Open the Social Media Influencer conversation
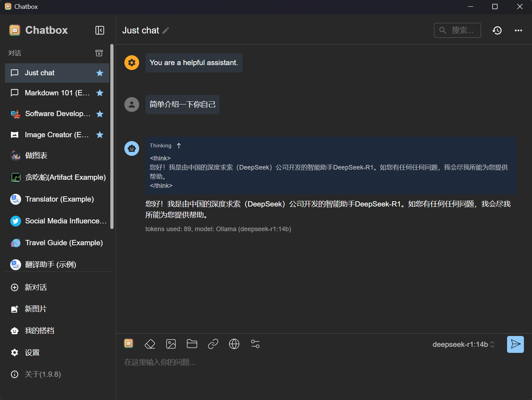532x400 pixels. tap(57, 221)
